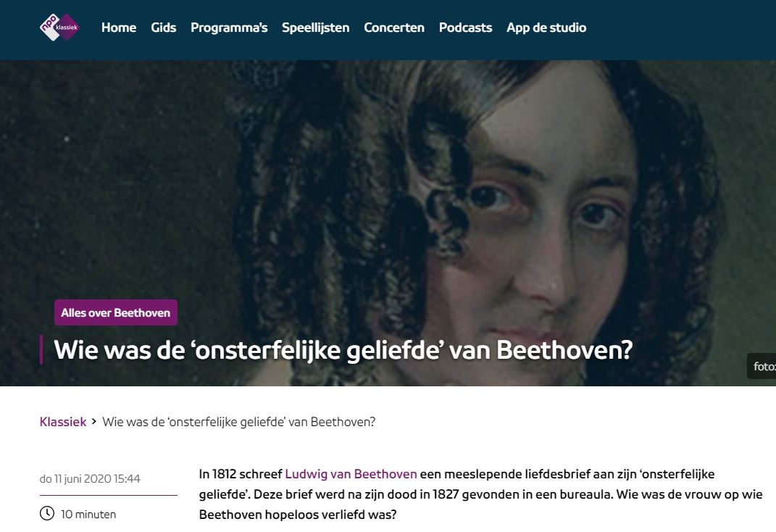Click the clock reading-time icon
Image resolution: width=776 pixels, height=532 pixels.
[47, 513]
